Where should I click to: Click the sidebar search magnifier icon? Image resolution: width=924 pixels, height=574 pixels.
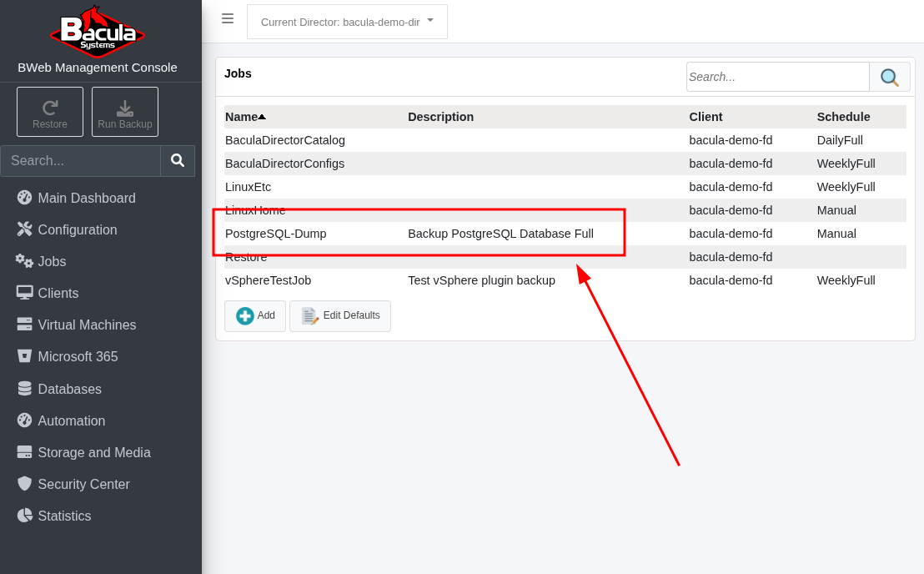click(x=178, y=160)
